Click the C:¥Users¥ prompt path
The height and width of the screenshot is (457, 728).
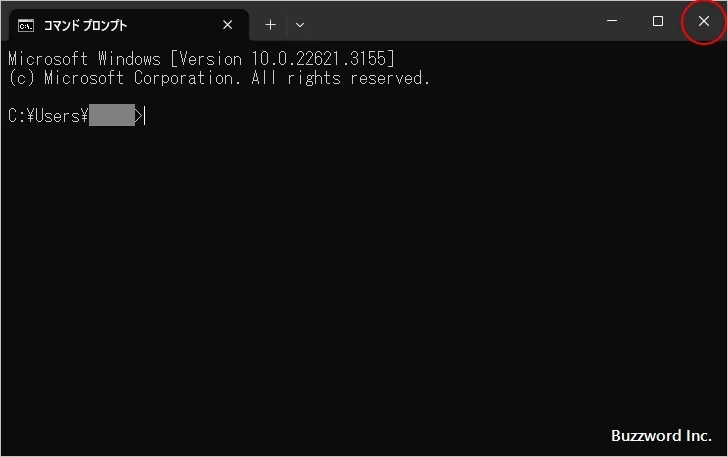[x=48, y=116]
